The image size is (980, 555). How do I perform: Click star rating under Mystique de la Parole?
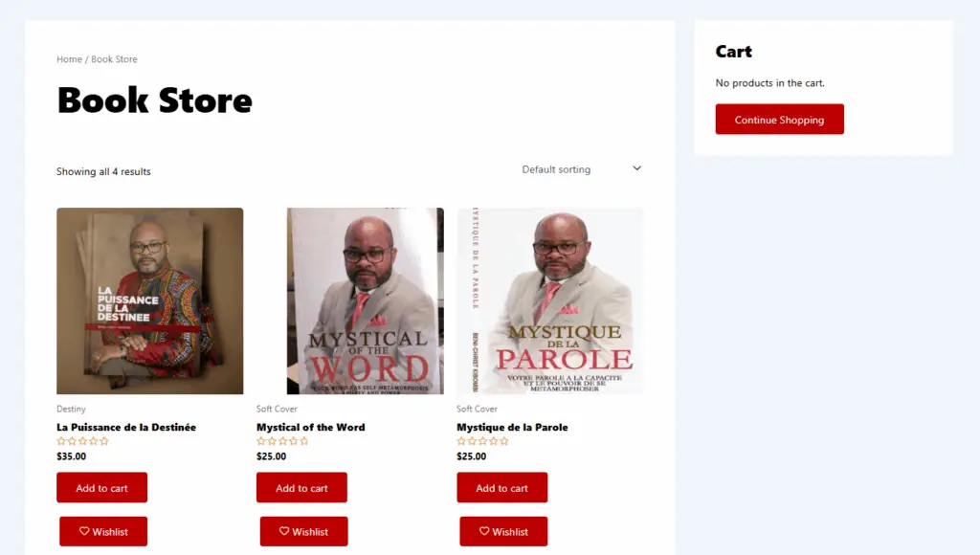[482, 441]
